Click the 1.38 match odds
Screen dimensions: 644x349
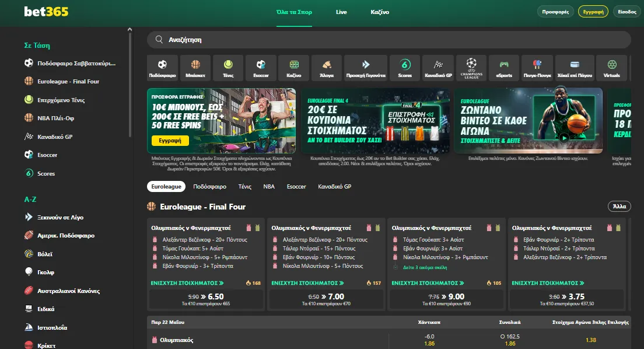(590, 340)
